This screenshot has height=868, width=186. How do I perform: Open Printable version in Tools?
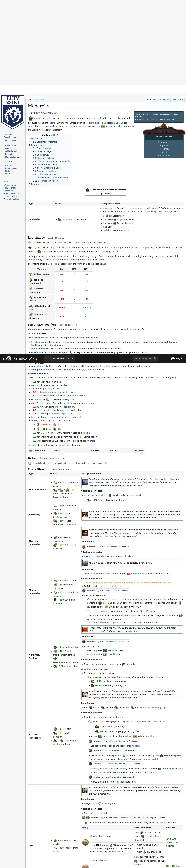(11, 194)
